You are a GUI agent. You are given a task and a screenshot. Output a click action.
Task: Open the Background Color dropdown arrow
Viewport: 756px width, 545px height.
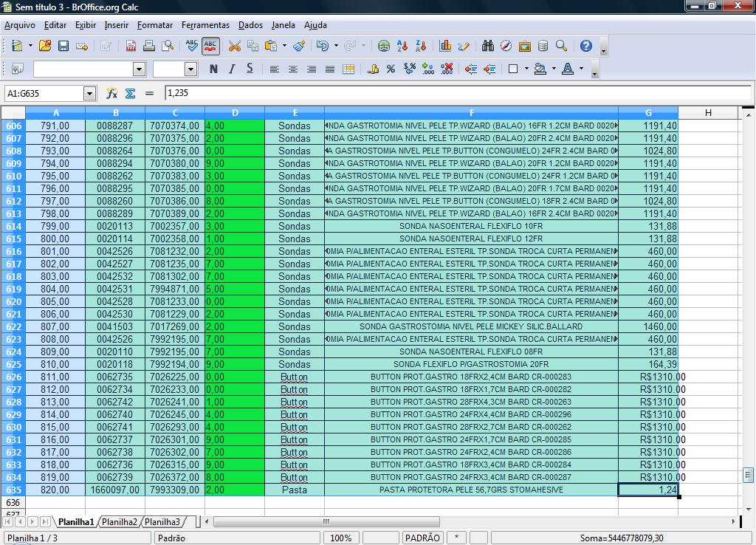point(554,69)
